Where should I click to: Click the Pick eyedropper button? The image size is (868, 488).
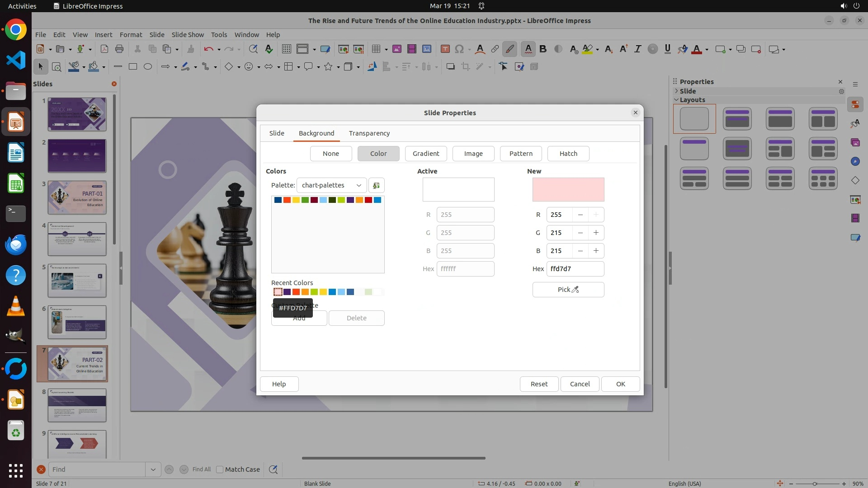pyautogui.click(x=568, y=290)
